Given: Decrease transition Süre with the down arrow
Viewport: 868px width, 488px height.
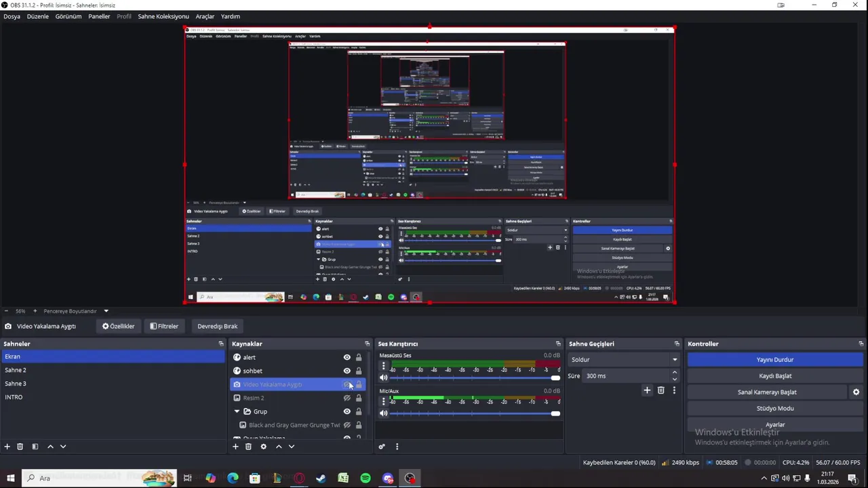Looking at the screenshot, I should coord(674,379).
